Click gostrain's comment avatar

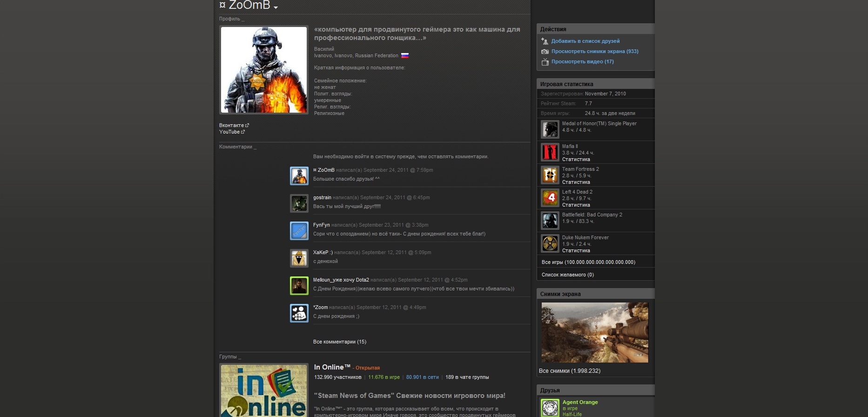click(x=299, y=203)
